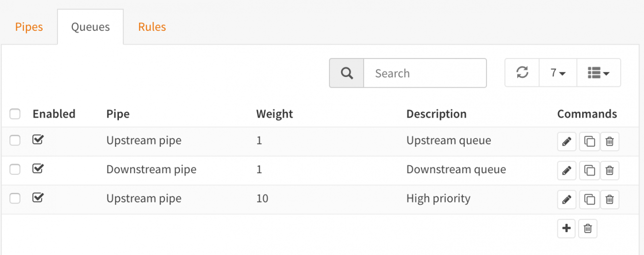Edit the Upstream queue row with pencil icon
This screenshot has height=255, width=644.
pyautogui.click(x=566, y=142)
